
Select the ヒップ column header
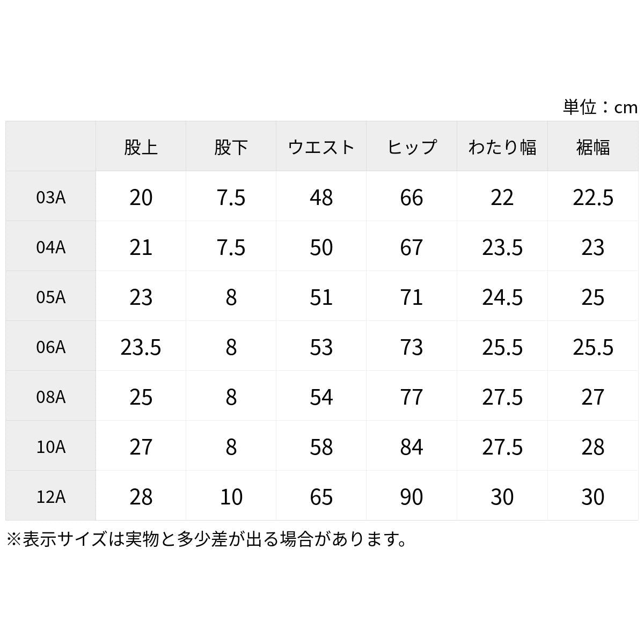(412, 147)
